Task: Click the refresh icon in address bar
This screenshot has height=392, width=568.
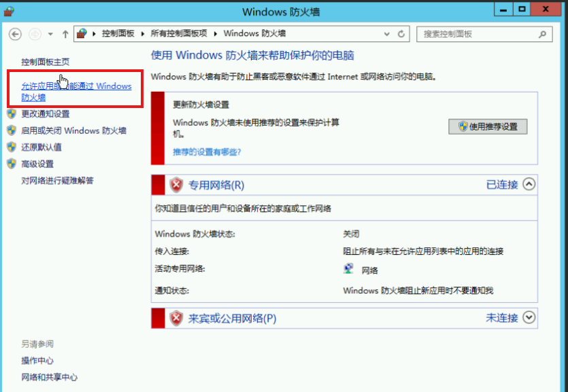Action: tap(402, 34)
